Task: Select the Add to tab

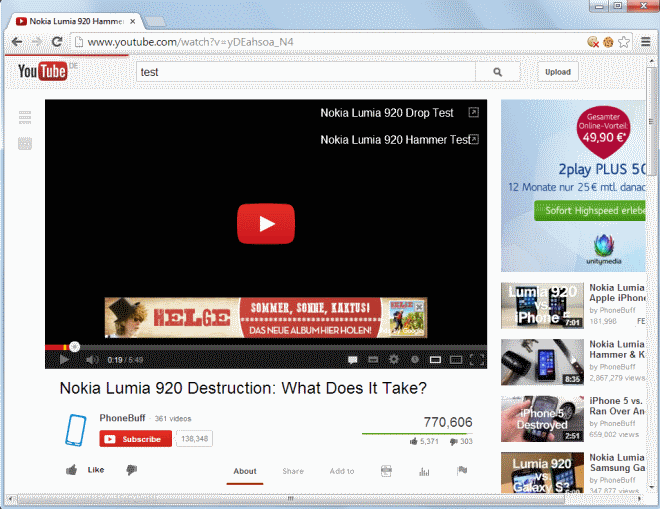Action: tap(342, 471)
